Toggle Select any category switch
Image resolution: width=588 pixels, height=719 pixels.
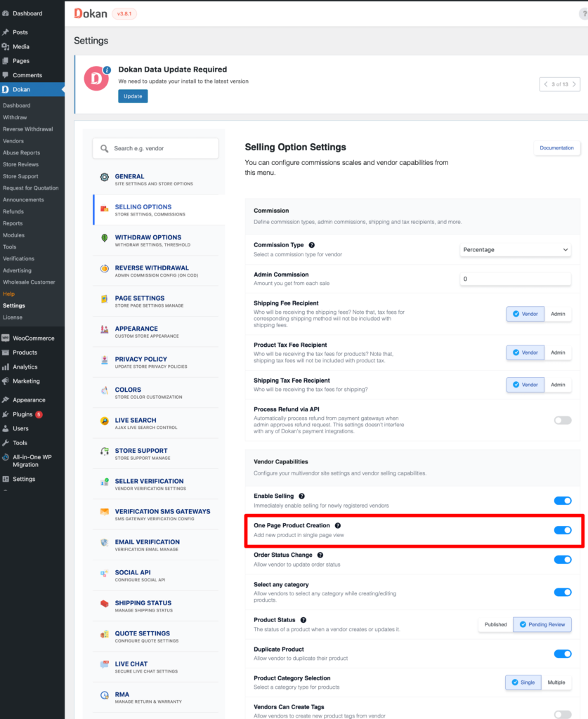[x=563, y=592]
